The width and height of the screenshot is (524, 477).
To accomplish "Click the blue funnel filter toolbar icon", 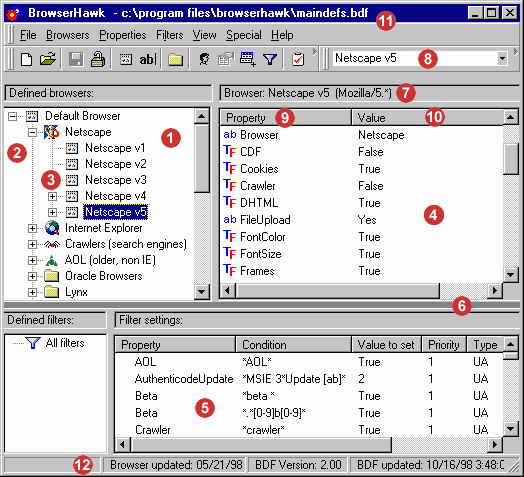I will coord(270,59).
